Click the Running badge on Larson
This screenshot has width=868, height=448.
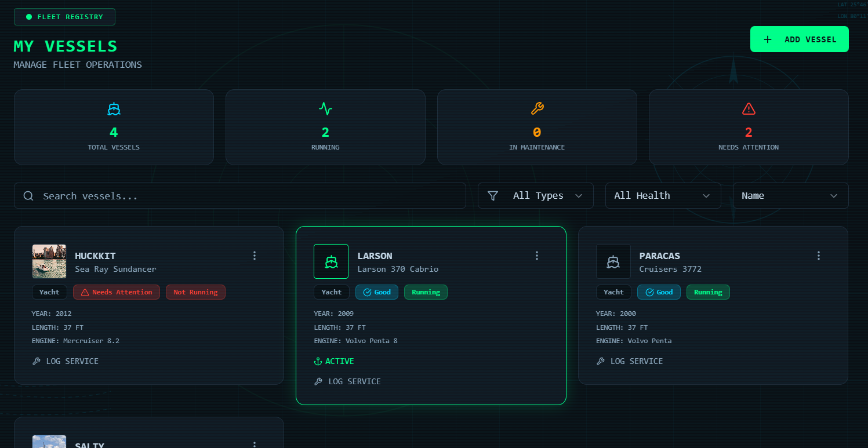coord(426,292)
